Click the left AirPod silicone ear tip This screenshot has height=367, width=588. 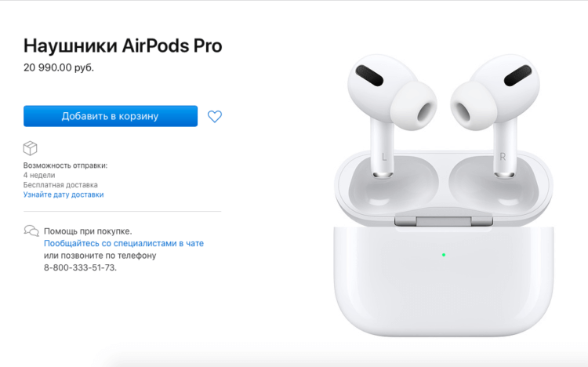(414, 106)
